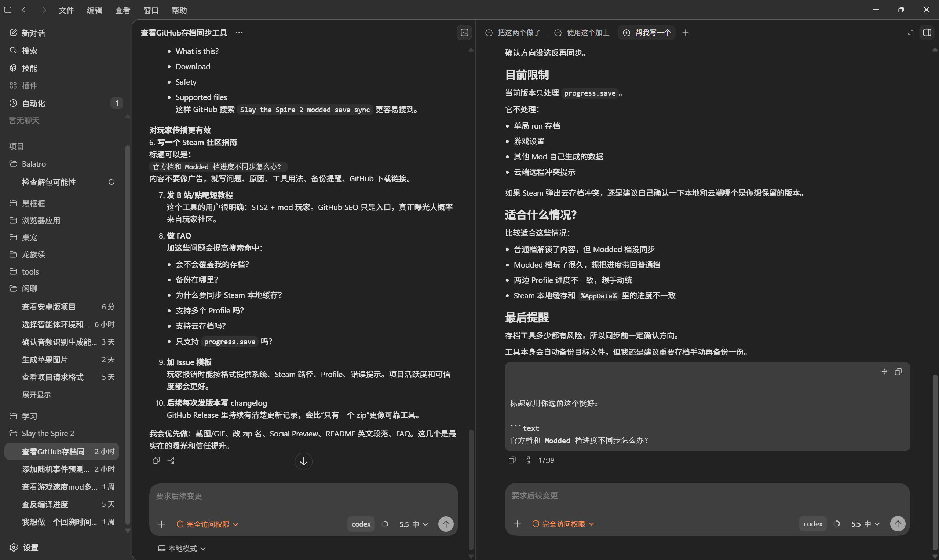Open the 检查解包可能性 chat

tap(62, 182)
